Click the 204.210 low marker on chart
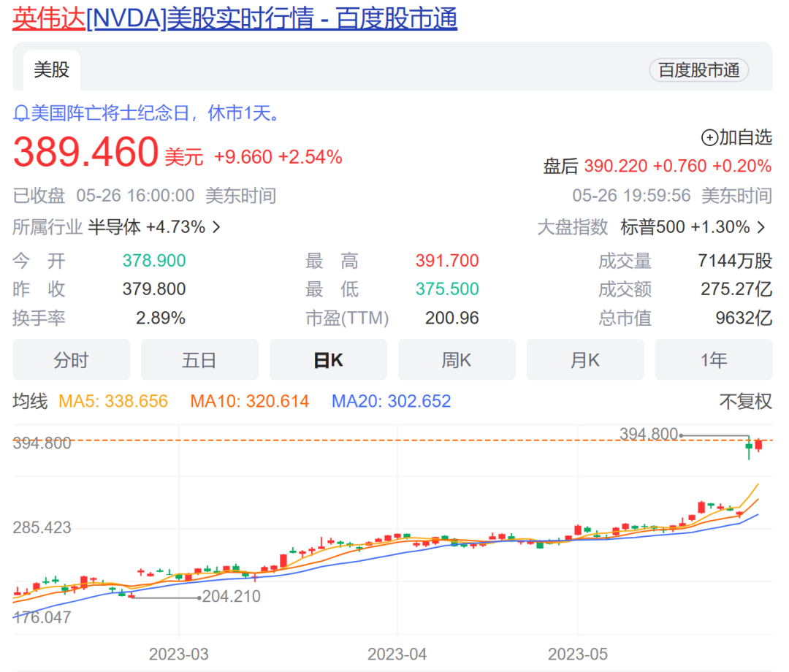 pyautogui.click(x=231, y=597)
